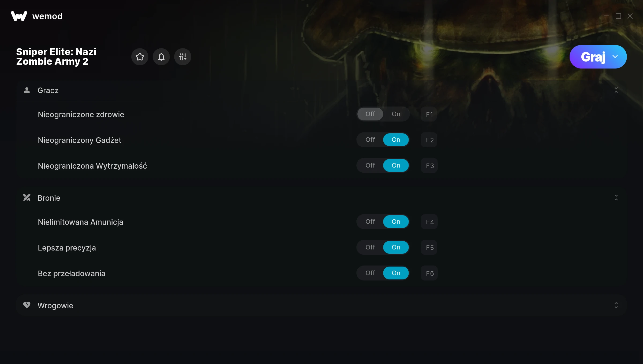643x364 pixels.
Task: Collapse the Gracz section
Action: [x=616, y=90]
